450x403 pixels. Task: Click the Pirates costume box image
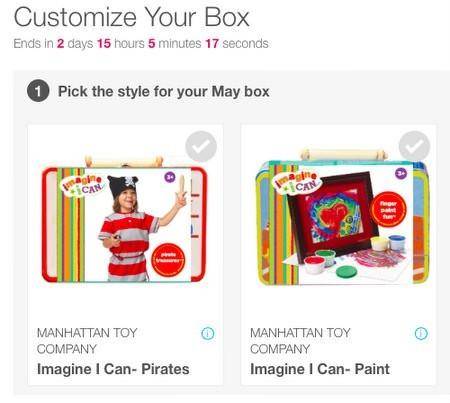point(124,219)
